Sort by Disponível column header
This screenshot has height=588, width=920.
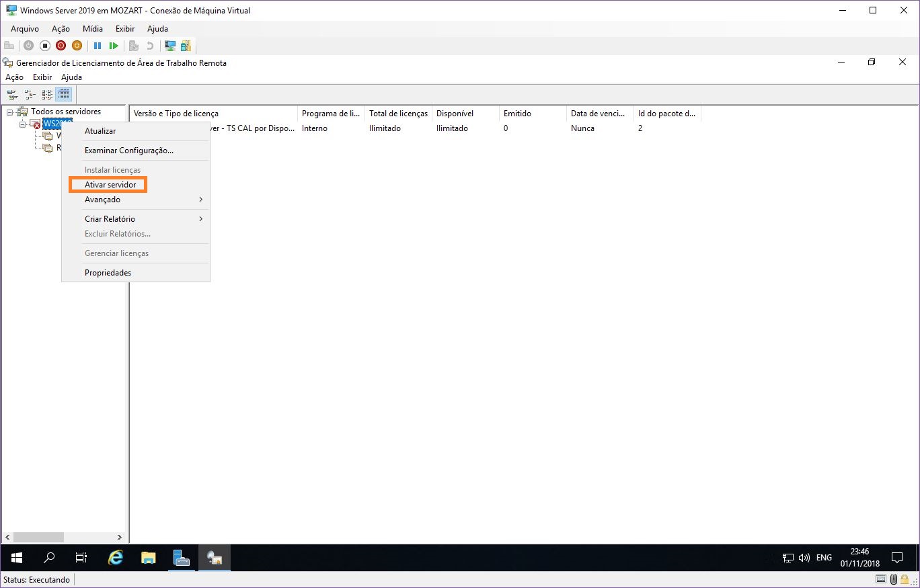point(465,114)
